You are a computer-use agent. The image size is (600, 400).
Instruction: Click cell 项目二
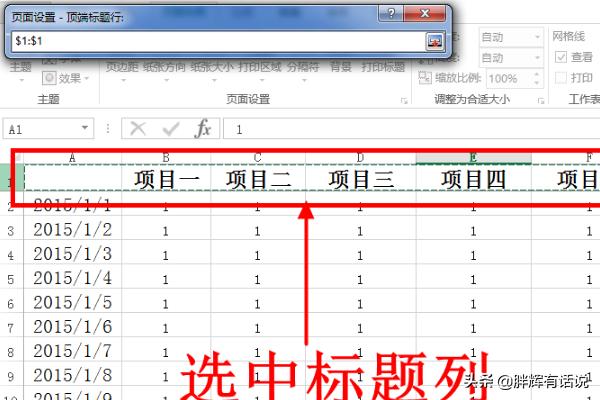(258, 178)
